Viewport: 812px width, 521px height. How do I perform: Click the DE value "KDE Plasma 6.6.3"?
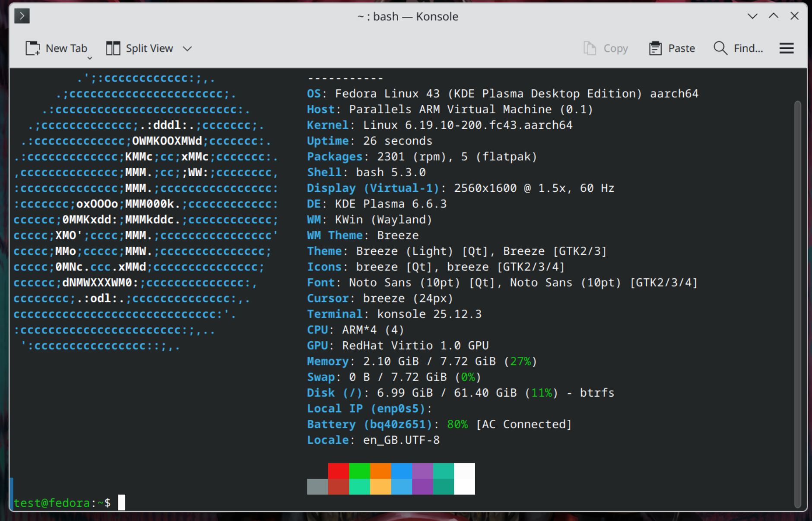click(391, 204)
